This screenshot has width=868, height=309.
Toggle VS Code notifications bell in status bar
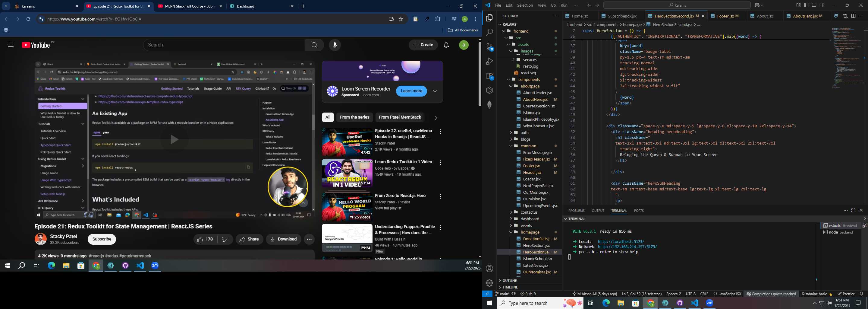point(862,294)
